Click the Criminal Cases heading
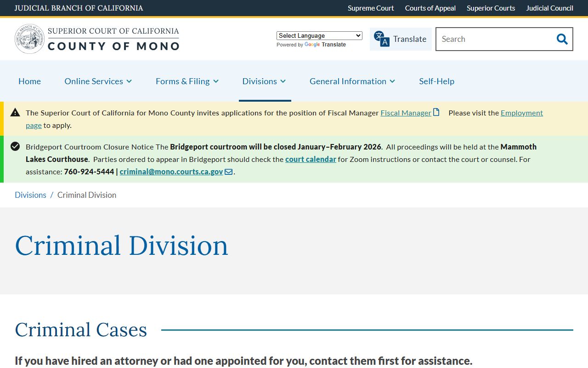 click(x=81, y=330)
